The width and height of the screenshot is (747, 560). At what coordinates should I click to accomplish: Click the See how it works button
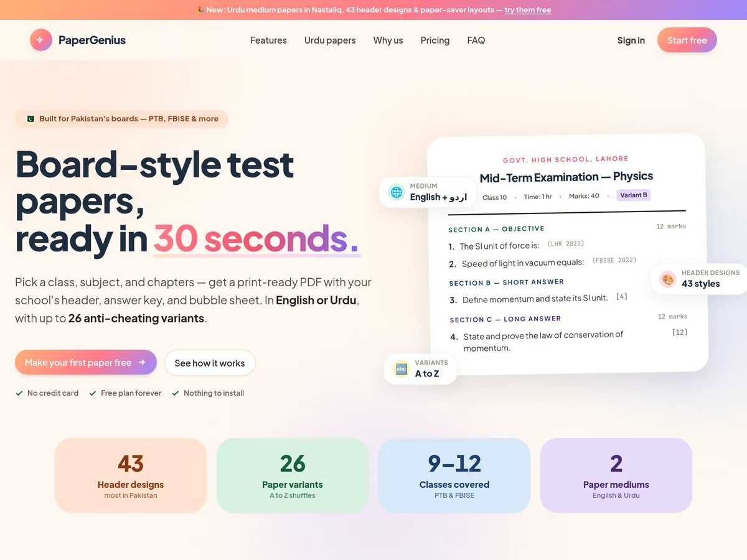210,363
